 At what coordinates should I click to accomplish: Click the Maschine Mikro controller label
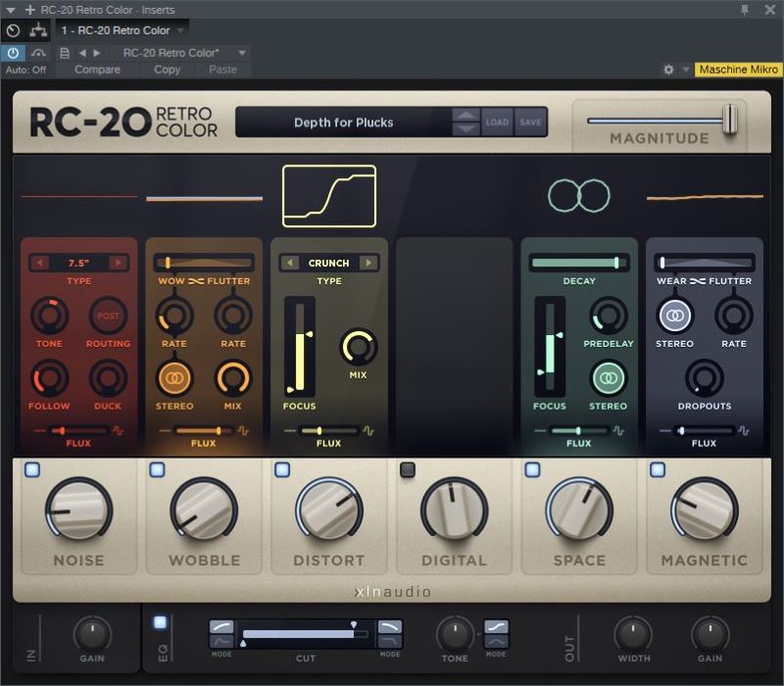tap(739, 70)
